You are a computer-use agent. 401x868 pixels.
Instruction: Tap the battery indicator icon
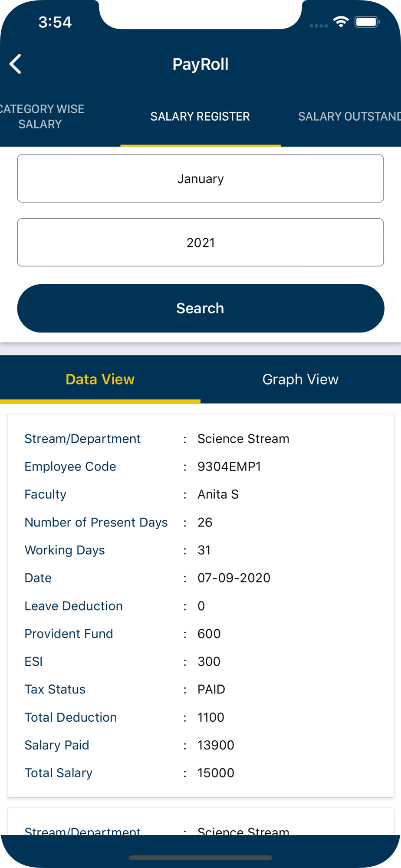(367, 22)
